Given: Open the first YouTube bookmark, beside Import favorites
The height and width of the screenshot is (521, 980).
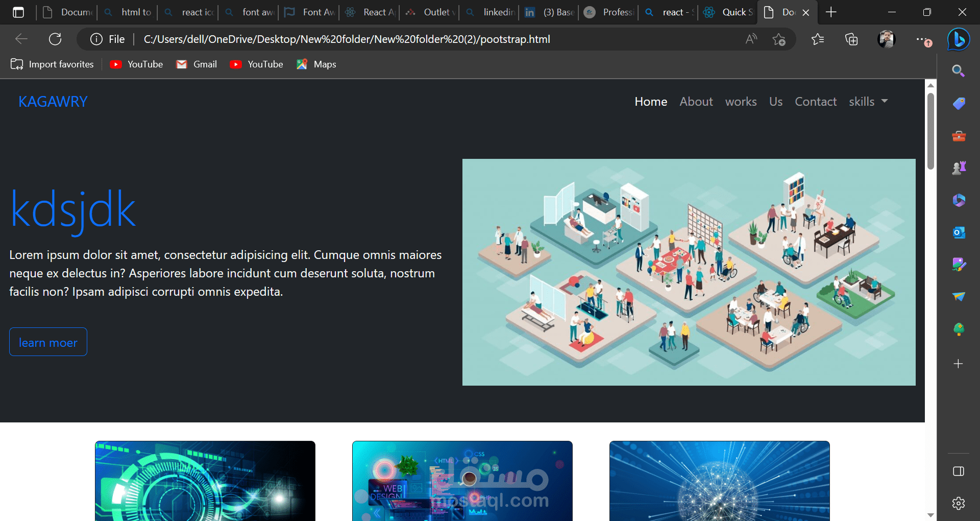Looking at the screenshot, I should click(x=137, y=64).
